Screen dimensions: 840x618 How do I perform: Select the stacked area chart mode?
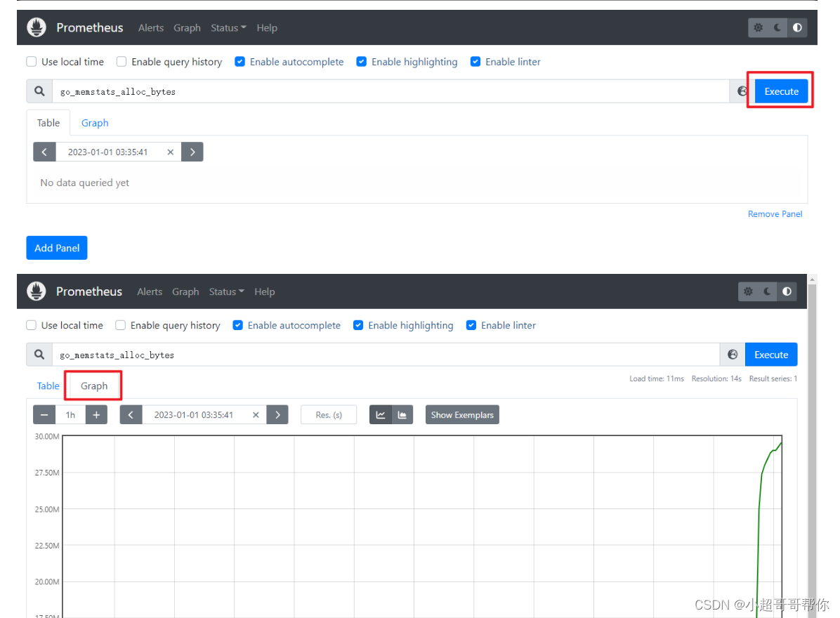(402, 415)
